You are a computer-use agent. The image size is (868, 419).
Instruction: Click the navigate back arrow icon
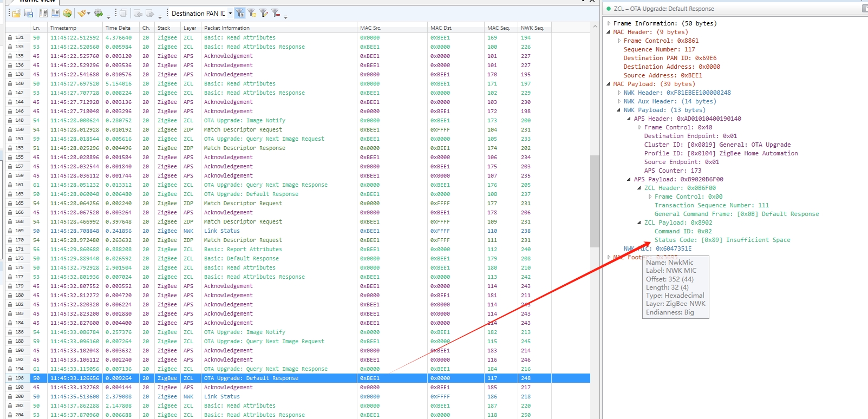[x=138, y=13]
